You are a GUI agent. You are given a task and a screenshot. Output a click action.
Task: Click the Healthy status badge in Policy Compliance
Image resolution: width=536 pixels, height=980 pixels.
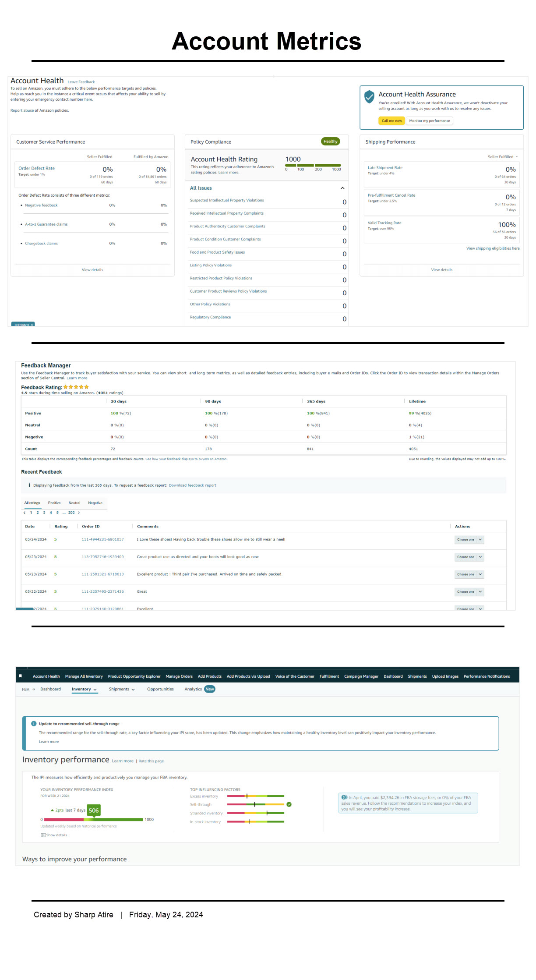331,142
